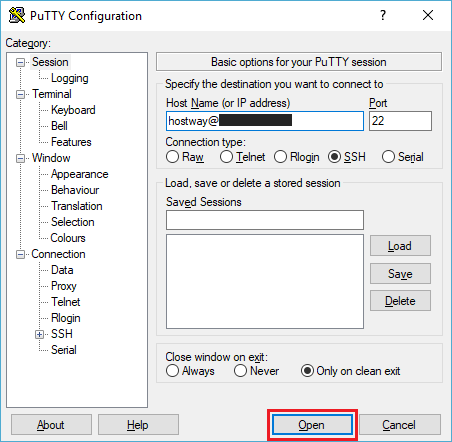Click the Open button

point(312,425)
